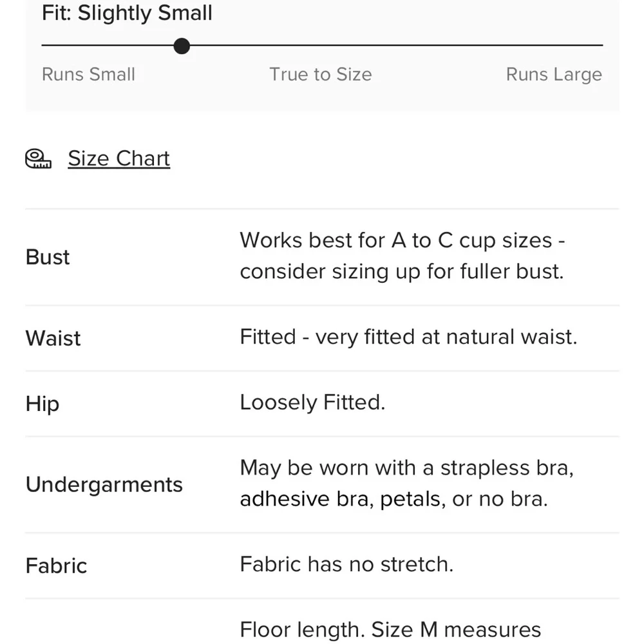Click the "Loosely Fitted" description
Viewport: 644px width, 644px height.
(x=312, y=402)
